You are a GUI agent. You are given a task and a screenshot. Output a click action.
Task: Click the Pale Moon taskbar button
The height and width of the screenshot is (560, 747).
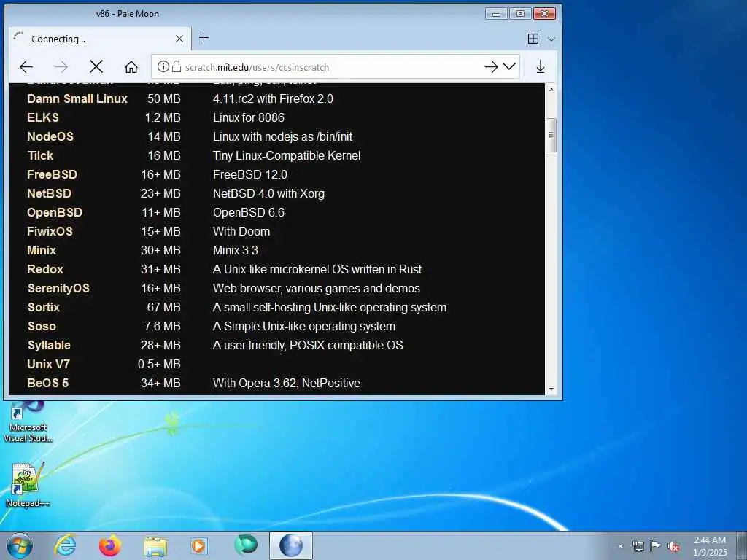[291, 545]
